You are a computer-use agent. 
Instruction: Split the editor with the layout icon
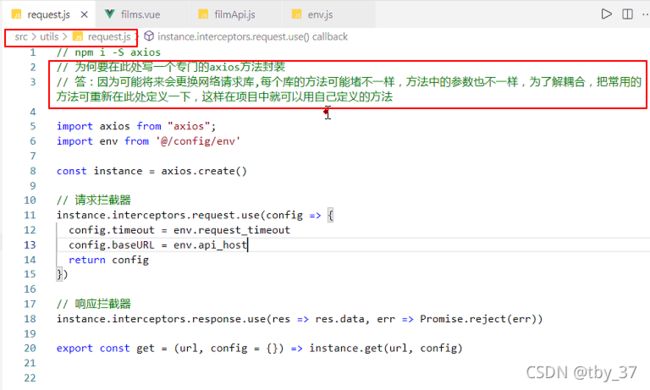(x=627, y=14)
